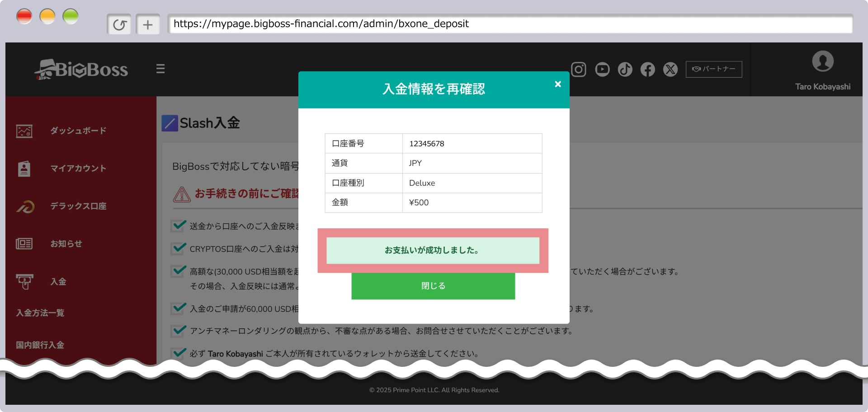Open マイアカウント in the sidebar
This screenshot has width=868, height=412.
pos(78,169)
